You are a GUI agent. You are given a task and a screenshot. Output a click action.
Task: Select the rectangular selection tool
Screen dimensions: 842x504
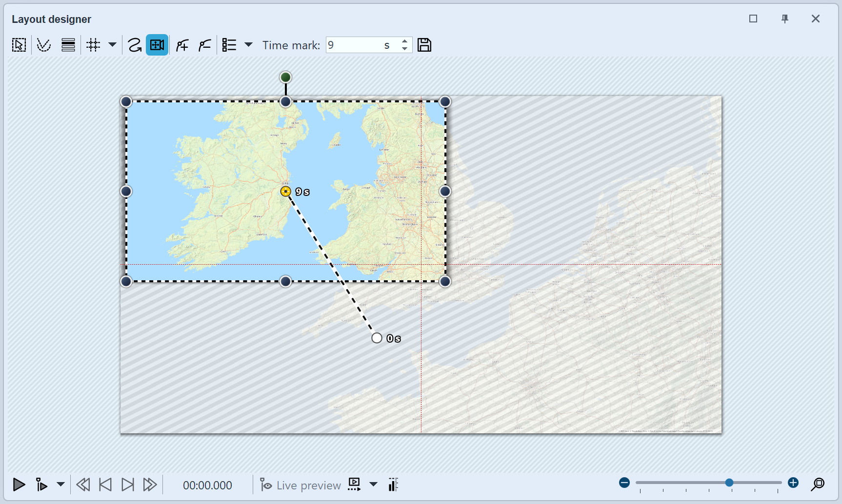(19, 44)
